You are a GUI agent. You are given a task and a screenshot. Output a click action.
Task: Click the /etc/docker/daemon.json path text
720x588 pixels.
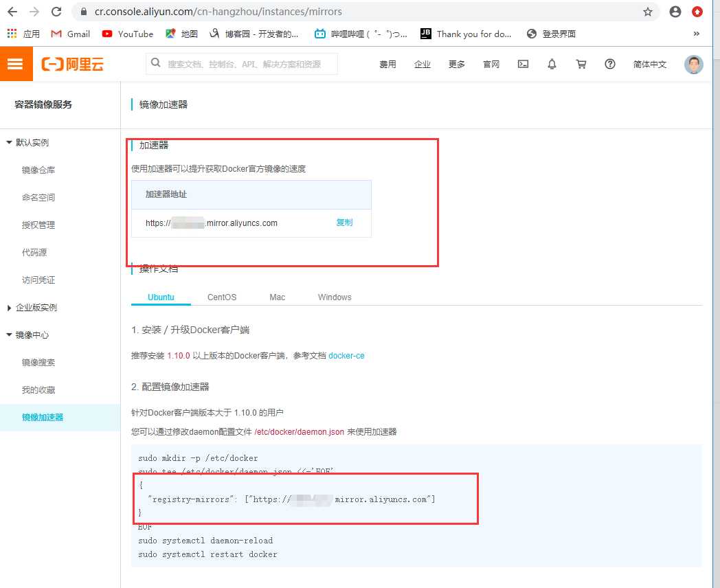[299, 432]
